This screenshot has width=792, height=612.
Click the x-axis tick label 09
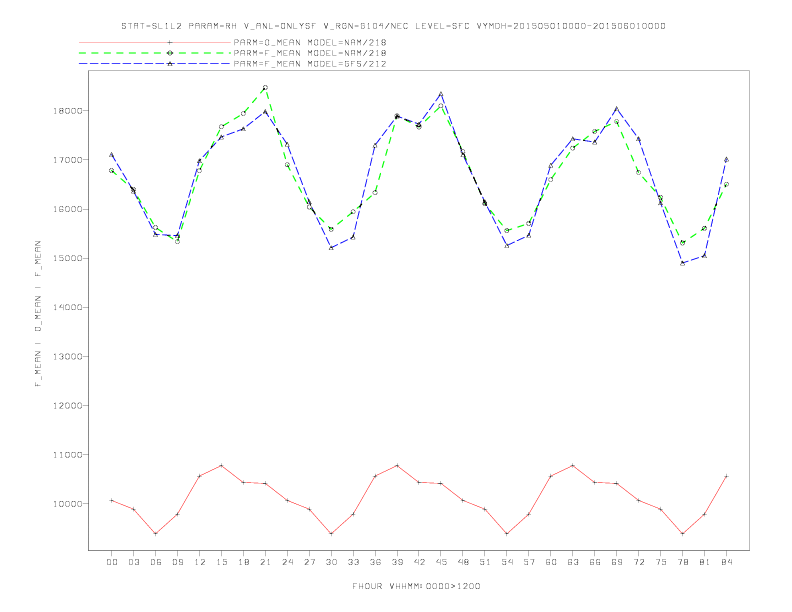click(177, 562)
